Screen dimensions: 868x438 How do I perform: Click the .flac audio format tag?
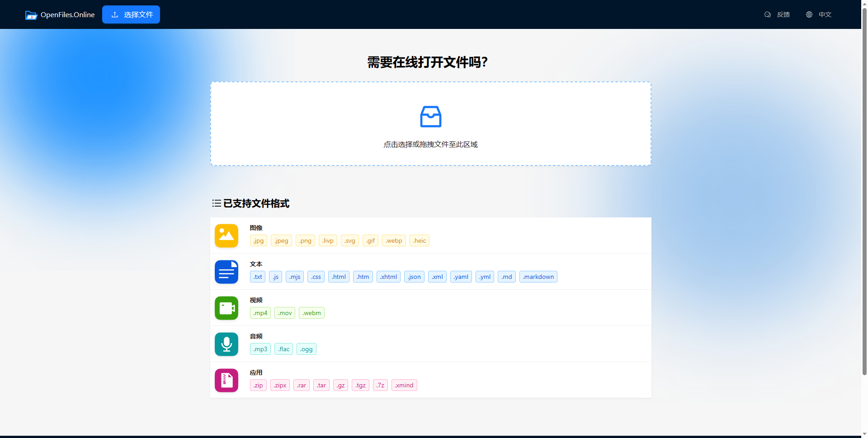283,349
